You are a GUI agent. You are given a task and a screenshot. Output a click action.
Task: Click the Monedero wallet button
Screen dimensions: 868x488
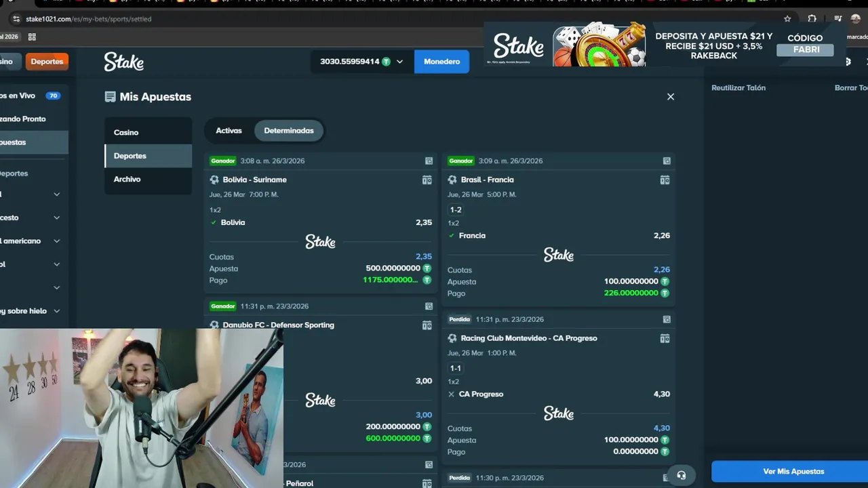tap(441, 62)
